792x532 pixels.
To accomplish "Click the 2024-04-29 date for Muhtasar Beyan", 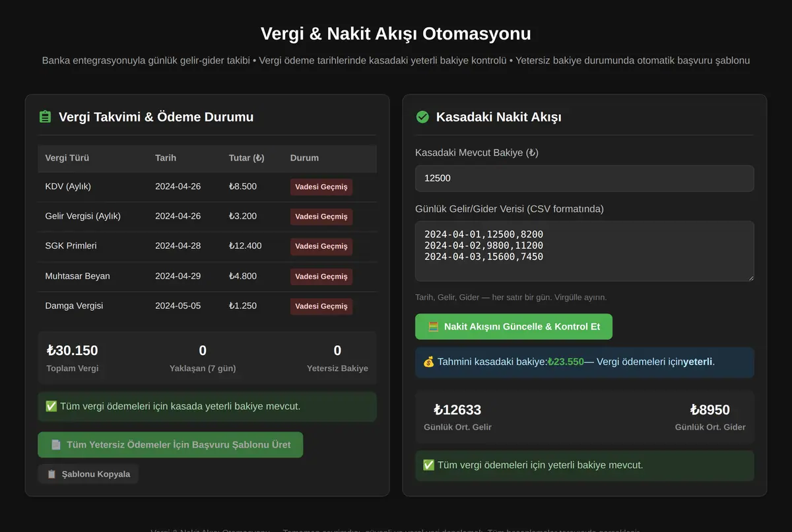I will click(x=178, y=277).
